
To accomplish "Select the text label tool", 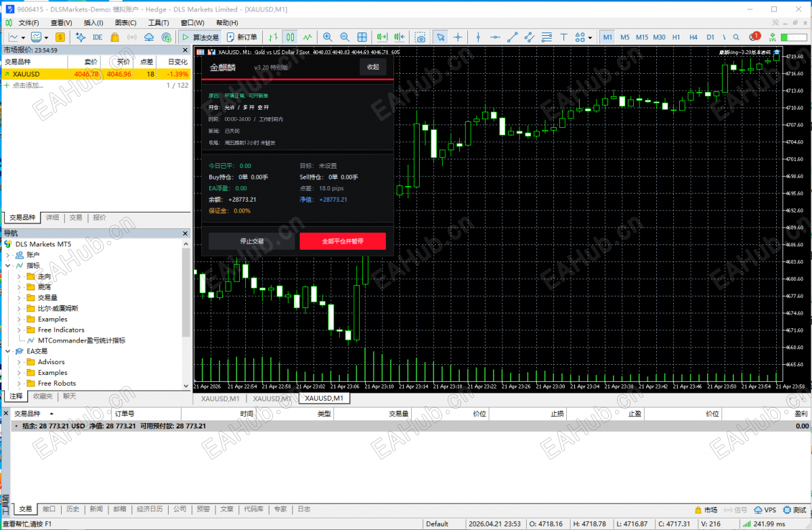I will (x=563, y=37).
